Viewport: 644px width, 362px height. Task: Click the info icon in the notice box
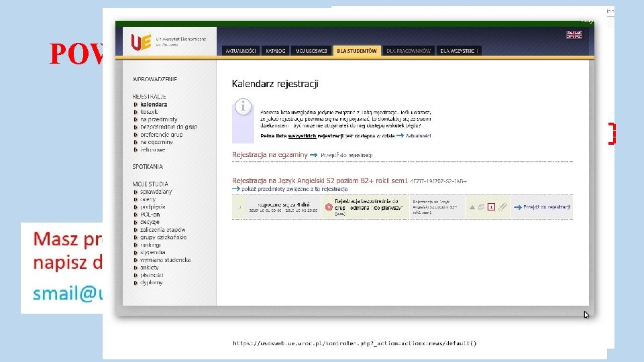tap(243, 107)
